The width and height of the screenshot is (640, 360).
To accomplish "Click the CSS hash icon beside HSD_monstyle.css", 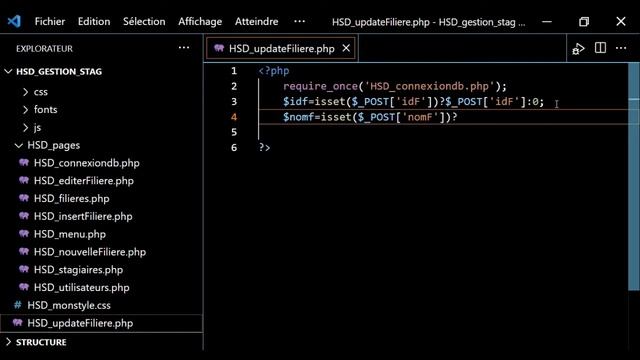I will point(18,305).
